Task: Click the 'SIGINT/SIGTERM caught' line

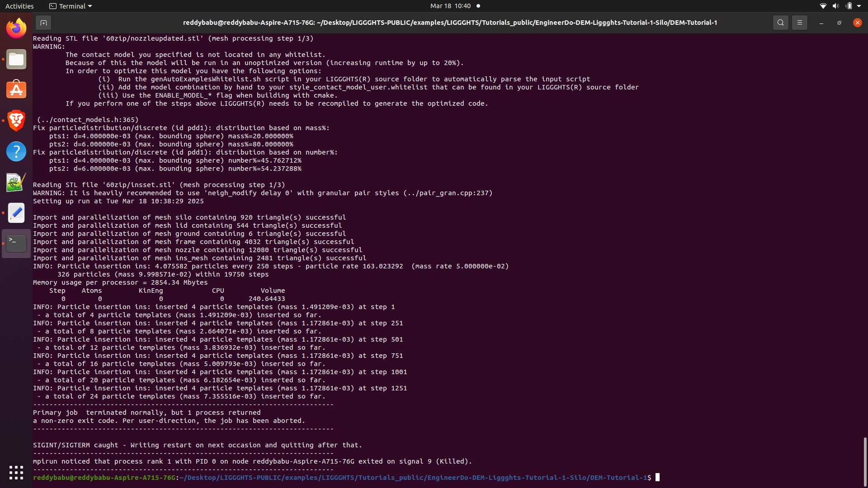Action: [198, 445]
